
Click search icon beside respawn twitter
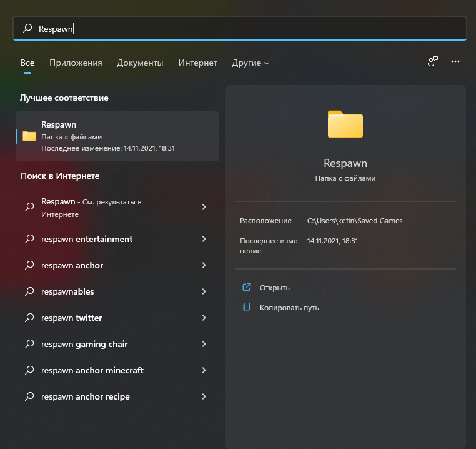29,318
